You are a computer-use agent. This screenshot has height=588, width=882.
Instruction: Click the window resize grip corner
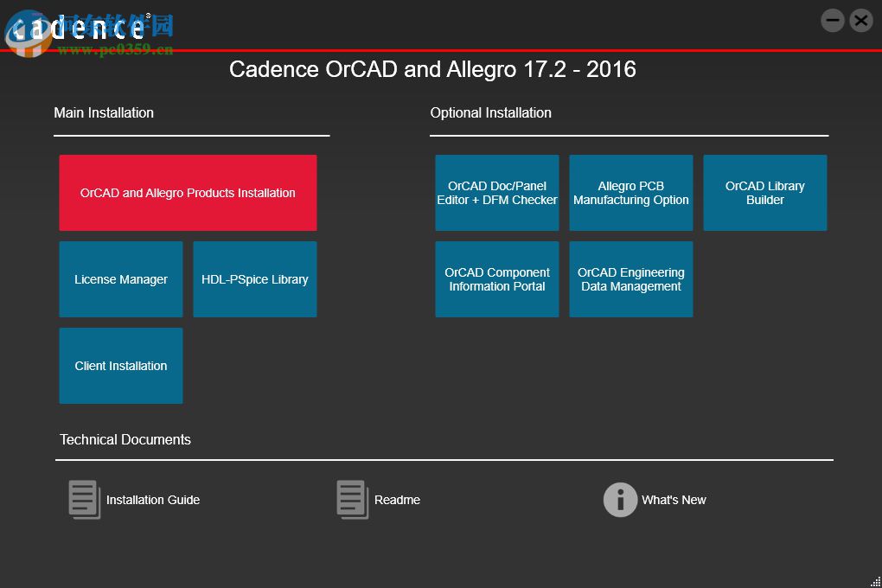click(875, 581)
